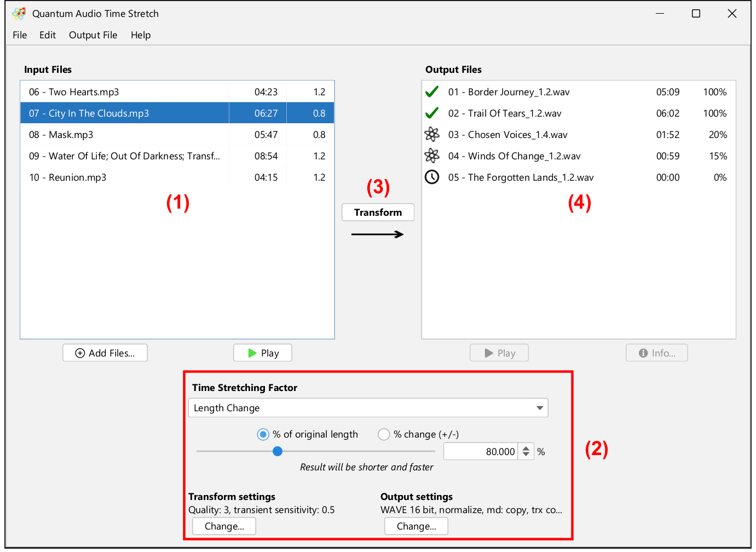Click the 80.000 percent input field

point(480,452)
